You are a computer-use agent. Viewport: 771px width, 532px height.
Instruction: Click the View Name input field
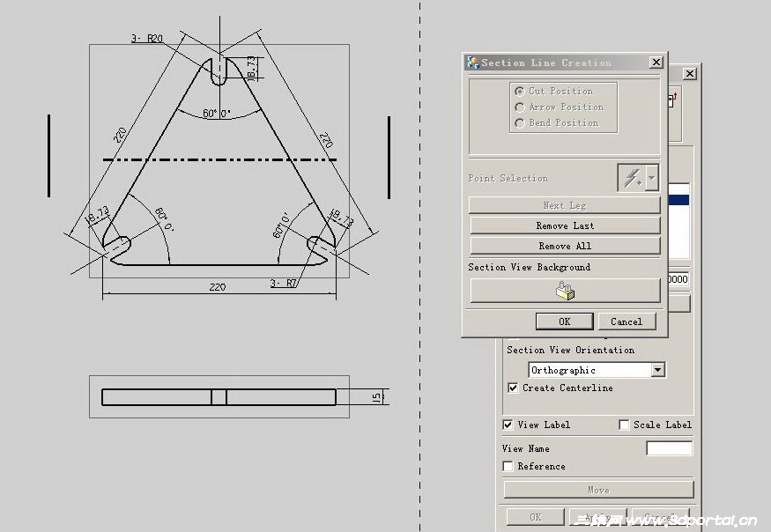[x=669, y=448]
